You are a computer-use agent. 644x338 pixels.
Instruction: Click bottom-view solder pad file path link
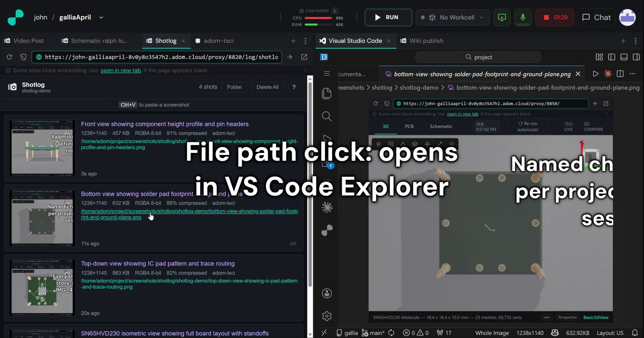coord(190,214)
